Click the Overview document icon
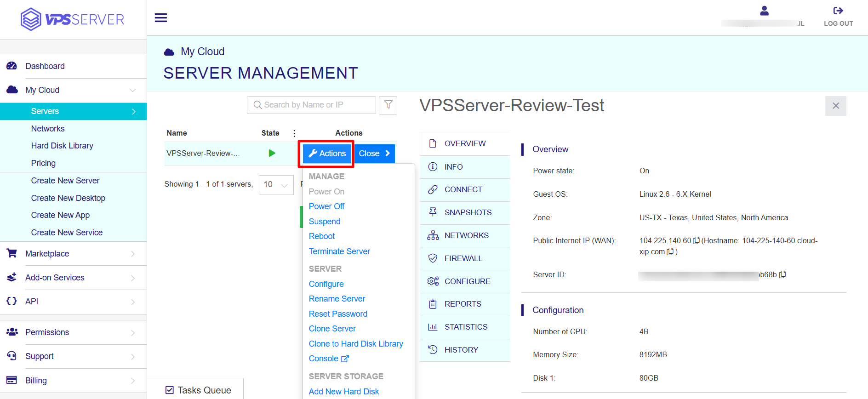868x399 pixels. tap(433, 143)
